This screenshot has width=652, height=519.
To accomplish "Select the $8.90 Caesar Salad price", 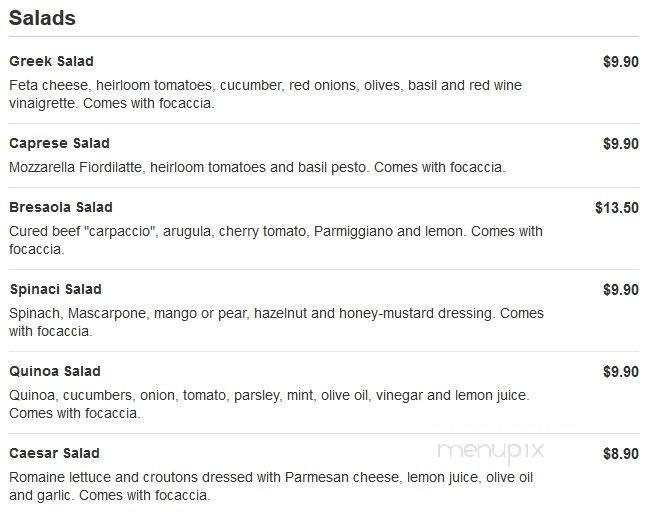I will pos(620,454).
